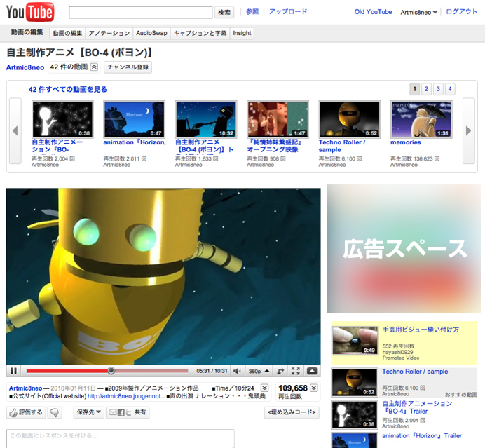Expand the video description with the chevron
Screen dimensions: 485x448
click(264, 388)
